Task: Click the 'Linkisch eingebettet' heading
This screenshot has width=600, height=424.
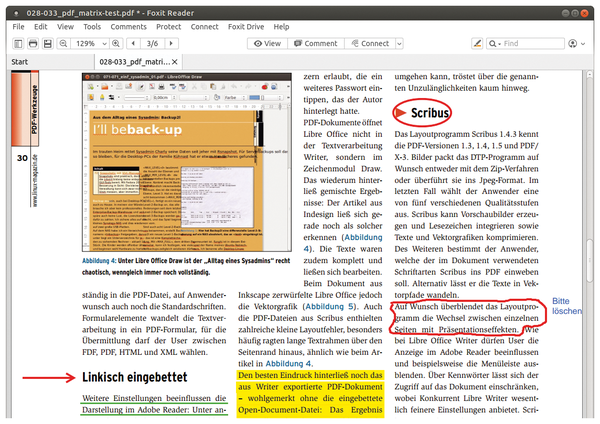Action: pos(135,377)
